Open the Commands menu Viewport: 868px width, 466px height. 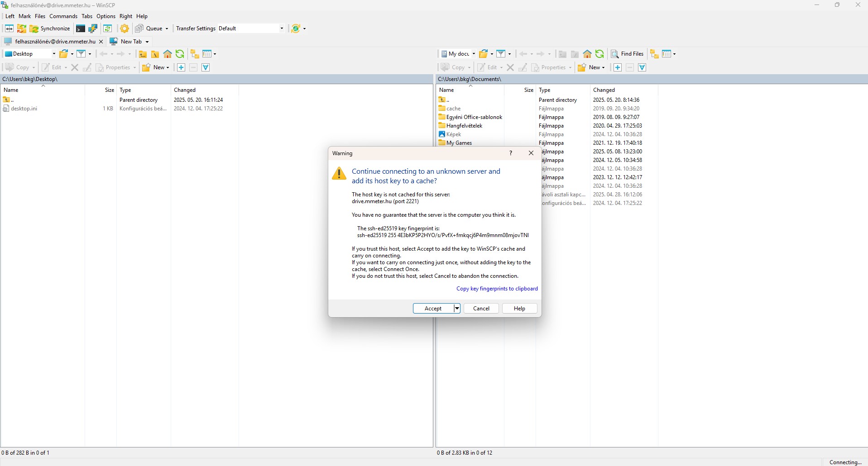[63, 16]
